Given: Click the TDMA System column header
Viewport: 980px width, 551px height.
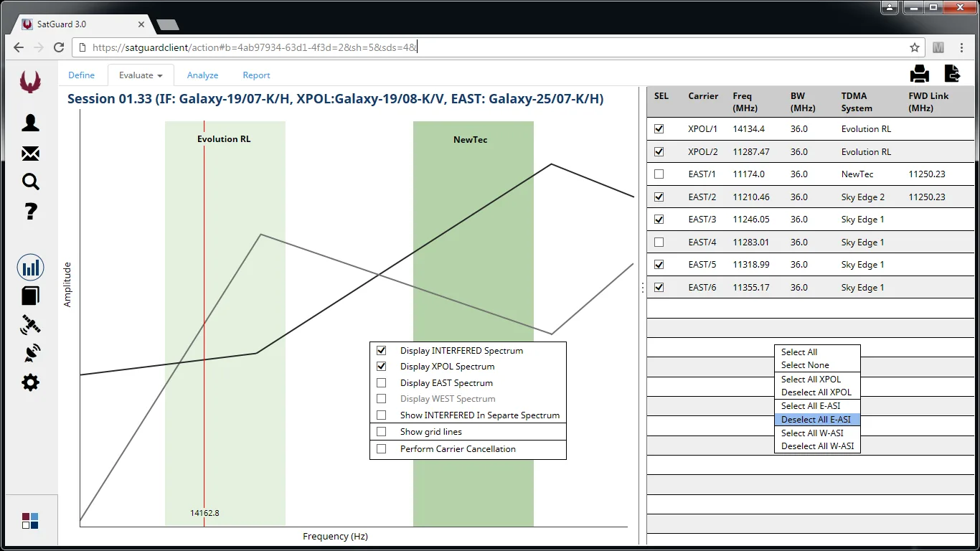Looking at the screenshot, I should tap(857, 102).
